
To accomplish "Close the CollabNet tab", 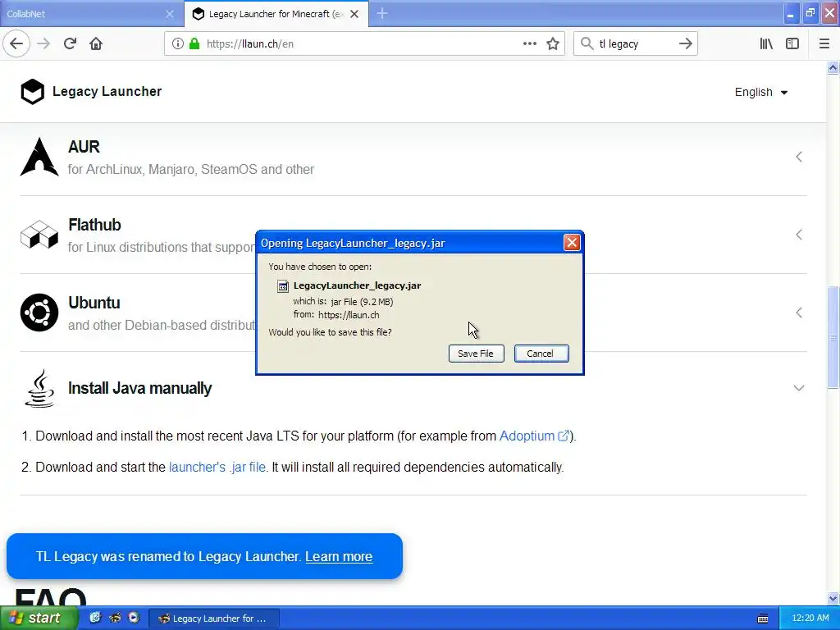I will [169, 14].
